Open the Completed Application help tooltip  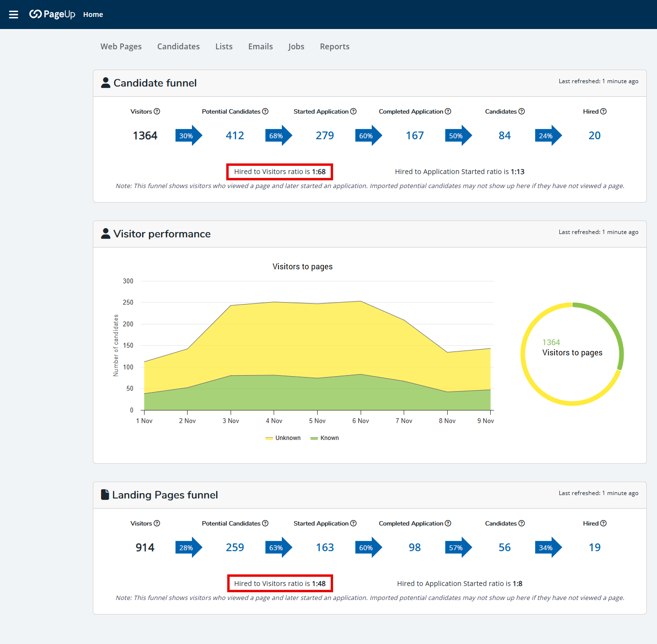[x=448, y=111]
